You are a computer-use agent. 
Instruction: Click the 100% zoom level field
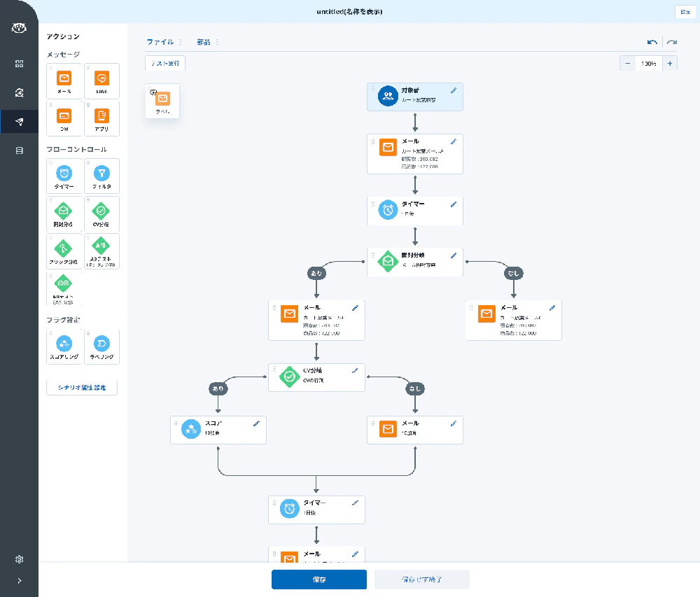click(649, 64)
